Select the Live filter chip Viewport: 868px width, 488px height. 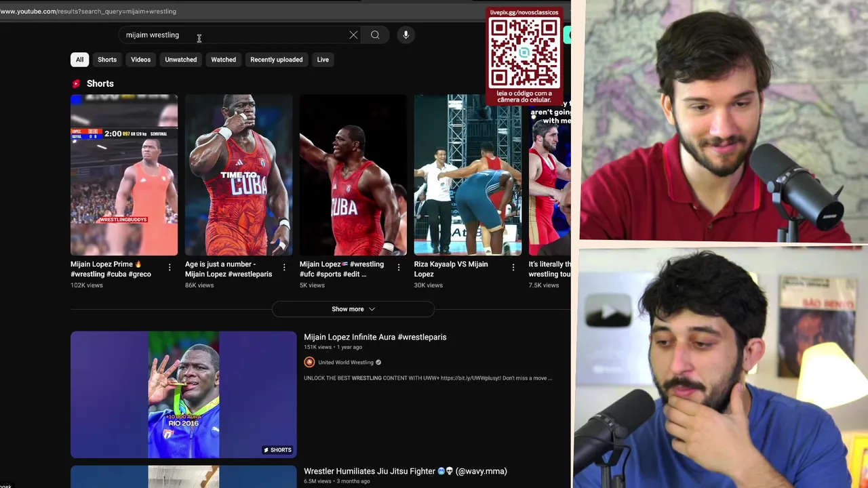coord(323,60)
